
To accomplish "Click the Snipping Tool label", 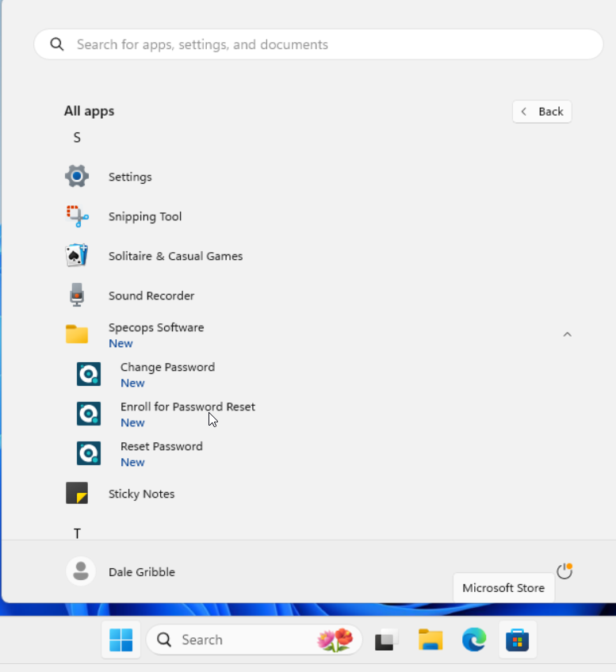I will click(145, 216).
